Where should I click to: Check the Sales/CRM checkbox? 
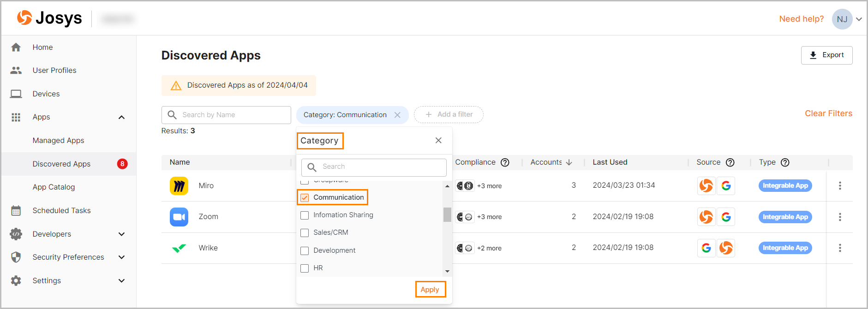pyautogui.click(x=305, y=233)
